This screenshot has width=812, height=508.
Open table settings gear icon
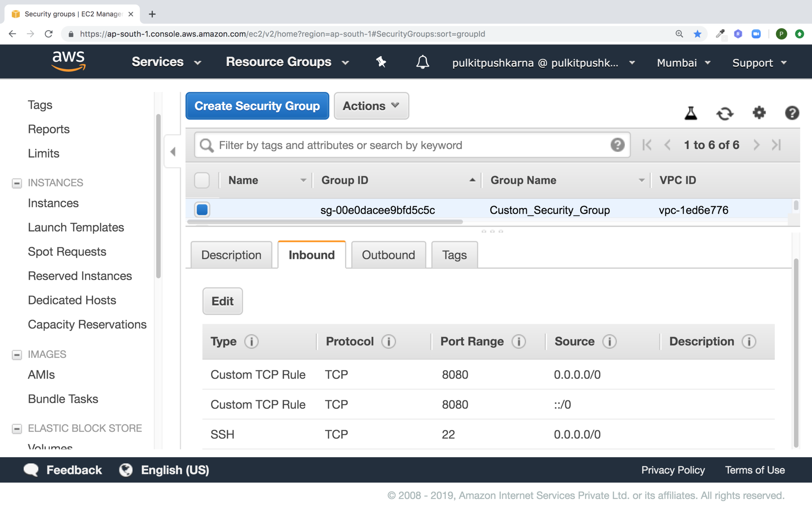759,113
